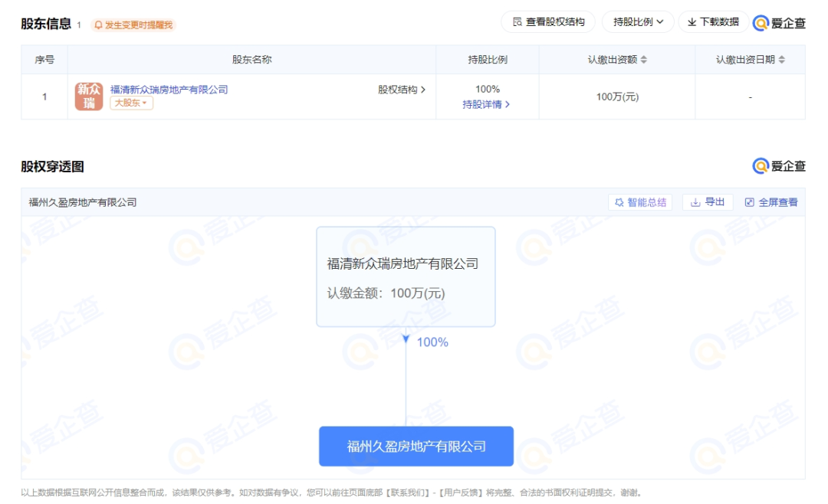
Task: Click the 爱企查 logo beside 下载数据
Action: (x=779, y=23)
